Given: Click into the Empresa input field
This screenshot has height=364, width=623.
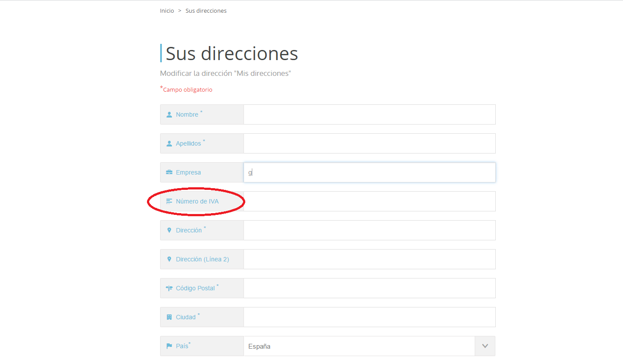Looking at the screenshot, I should click(x=369, y=172).
